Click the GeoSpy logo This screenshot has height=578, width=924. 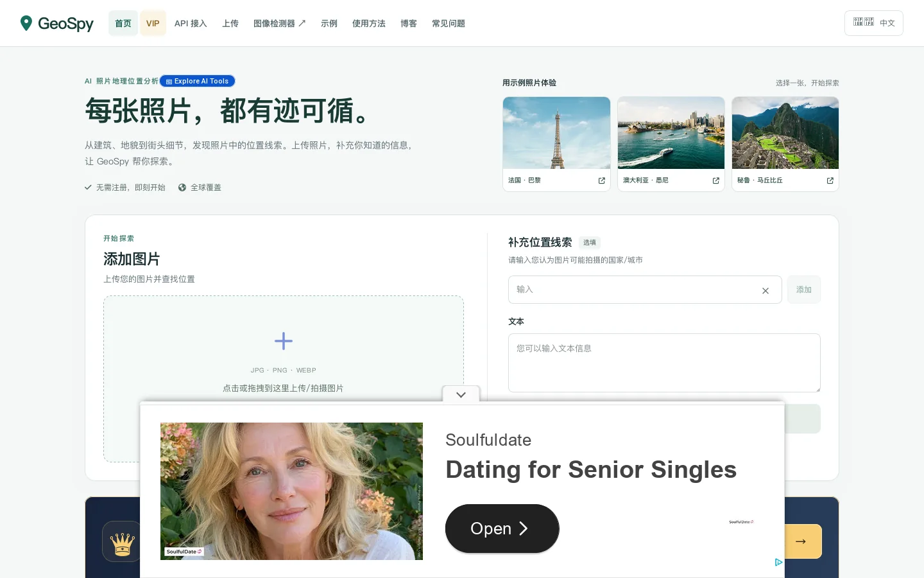[56, 24]
